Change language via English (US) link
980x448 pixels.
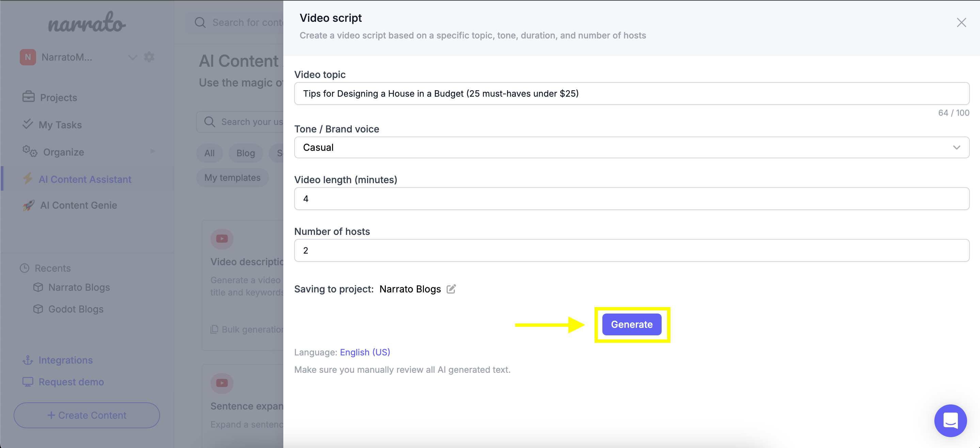[x=365, y=352]
